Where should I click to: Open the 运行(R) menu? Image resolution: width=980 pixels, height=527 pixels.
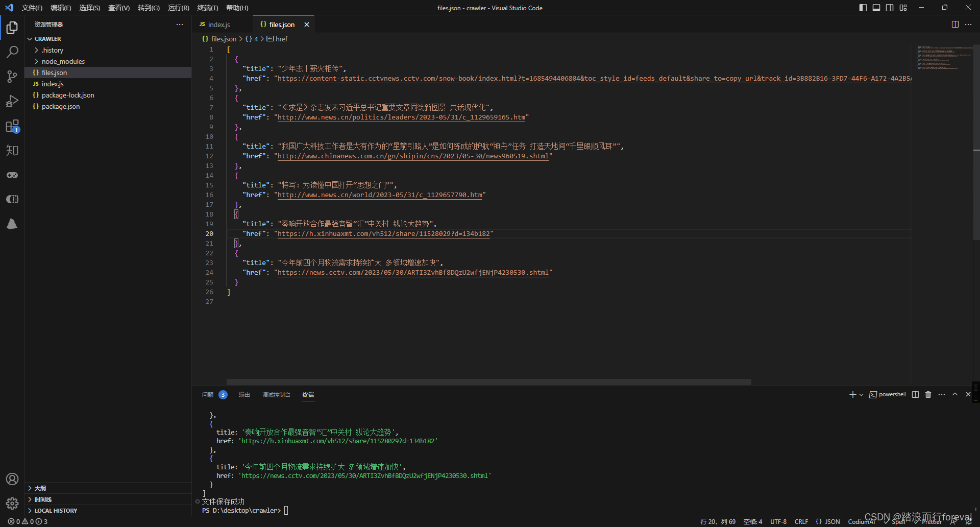point(178,8)
